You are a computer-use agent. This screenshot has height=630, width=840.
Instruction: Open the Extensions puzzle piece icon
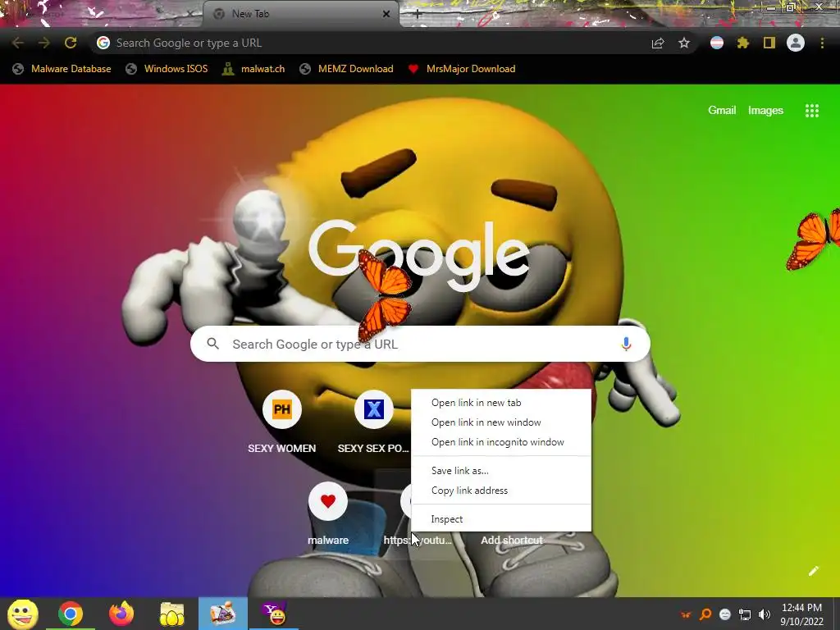point(743,43)
